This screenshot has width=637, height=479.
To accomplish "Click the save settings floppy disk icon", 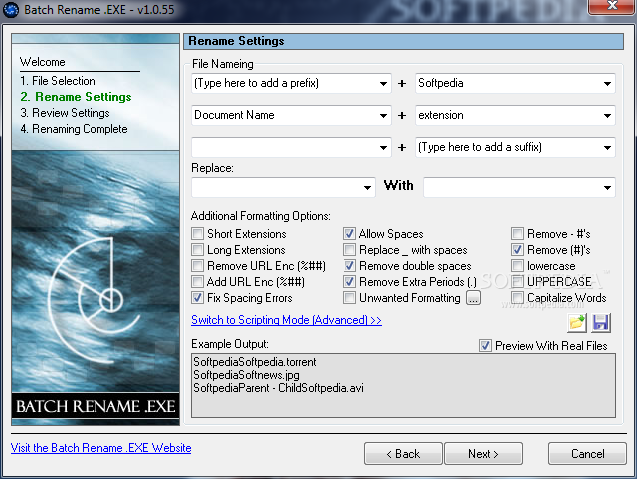I will [601, 323].
